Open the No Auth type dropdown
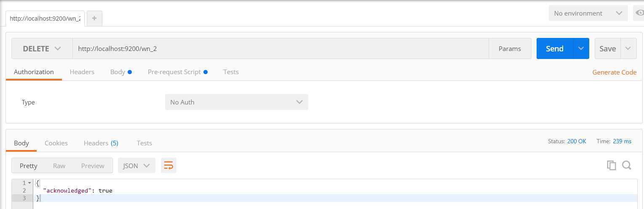 236,102
